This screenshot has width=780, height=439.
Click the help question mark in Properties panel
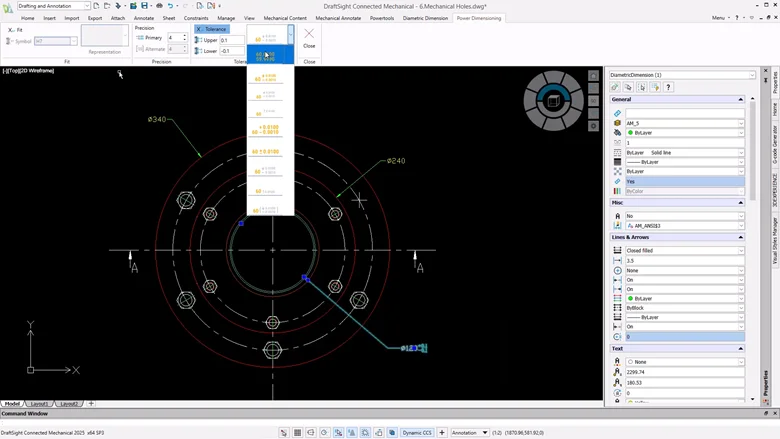(x=668, y=87)
